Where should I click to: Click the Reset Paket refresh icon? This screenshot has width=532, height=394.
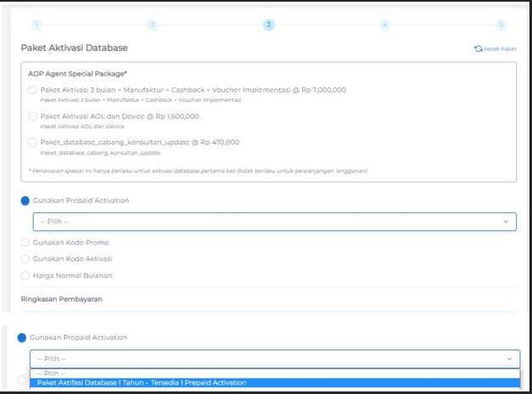point(479,49)
